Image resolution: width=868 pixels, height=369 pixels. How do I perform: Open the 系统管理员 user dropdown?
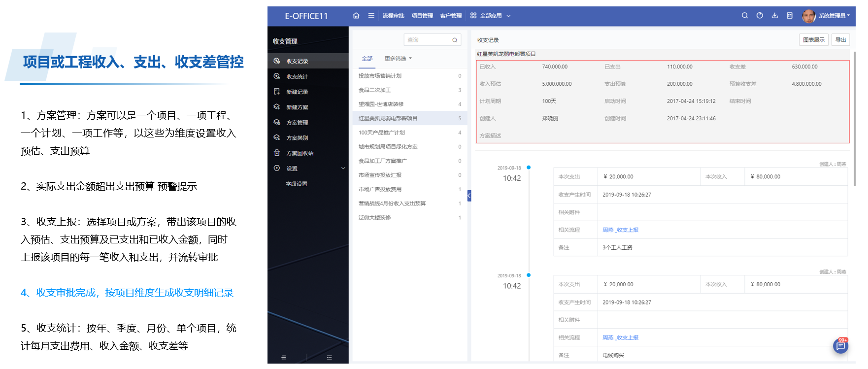[x=834, y=16]
